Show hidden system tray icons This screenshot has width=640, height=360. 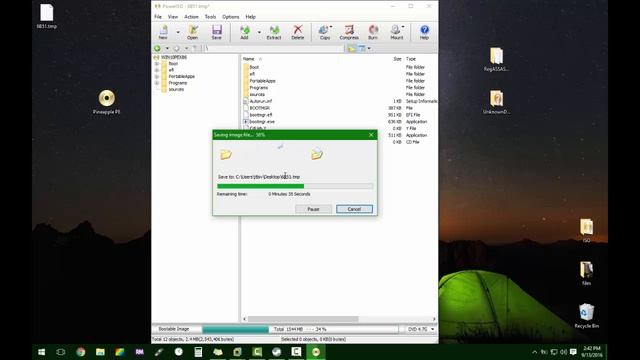tap(534, 352)
